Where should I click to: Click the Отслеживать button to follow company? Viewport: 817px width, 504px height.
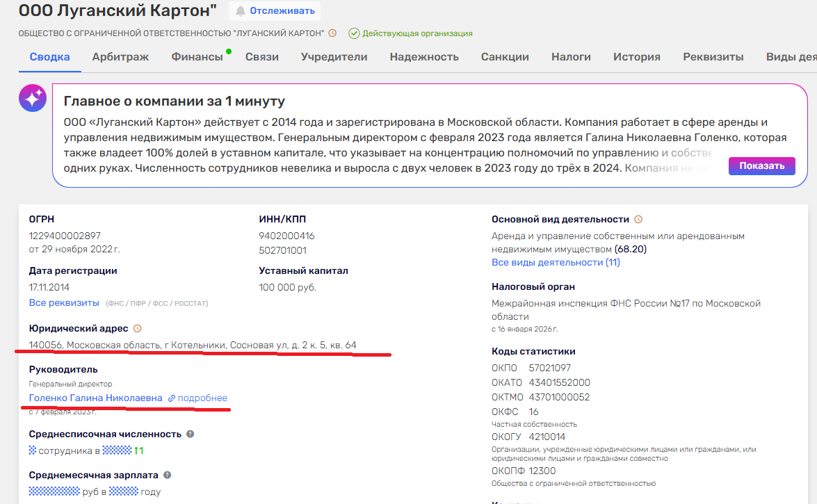[x=274, y=11]
